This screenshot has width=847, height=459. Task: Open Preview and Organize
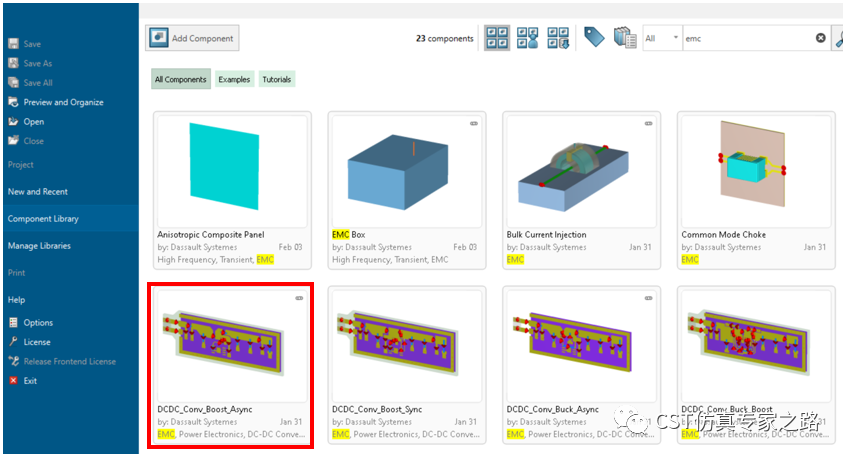tap(63, 102)
